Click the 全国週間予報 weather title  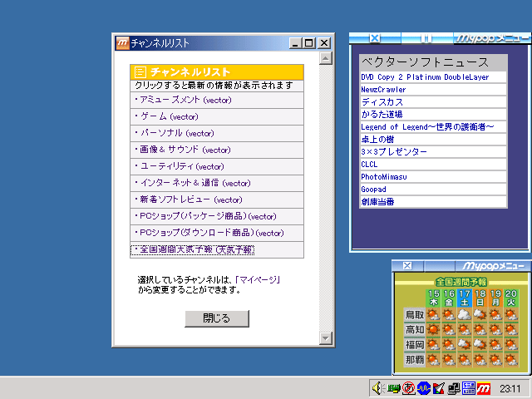pyautogui.click(x=461, y=282)
